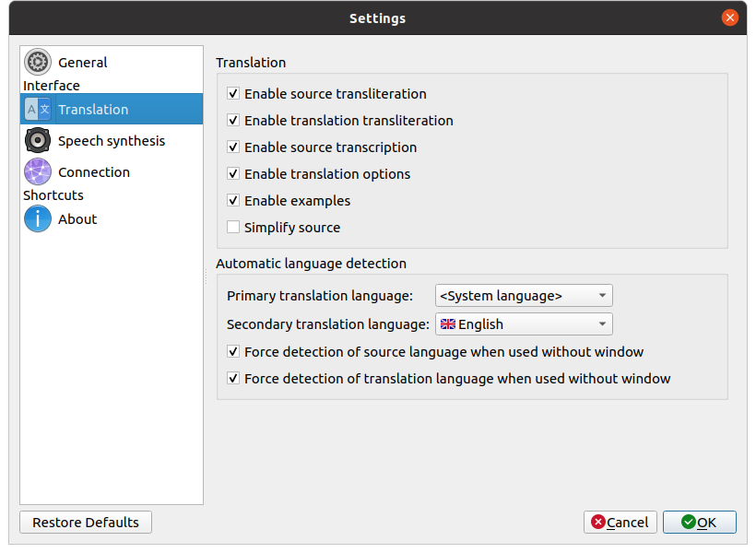Uncheck Enable translation transliteration
The width and height of the screenshot is (756, 553).
pos(234,121)
